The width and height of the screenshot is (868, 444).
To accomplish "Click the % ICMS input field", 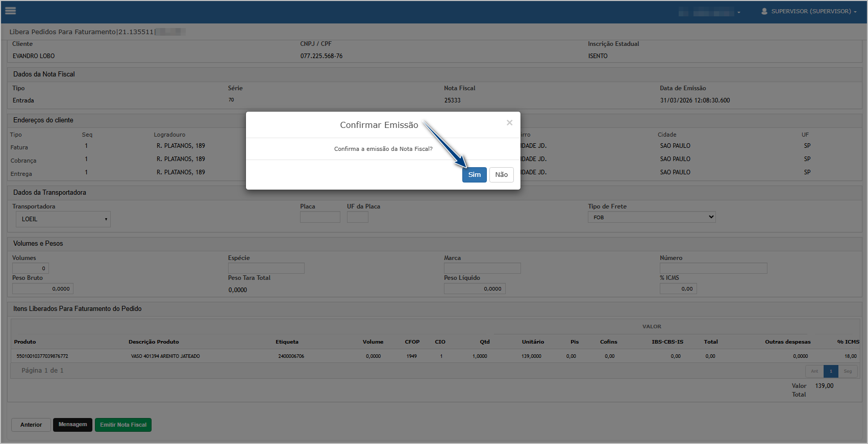I will [x=678, y=289].
